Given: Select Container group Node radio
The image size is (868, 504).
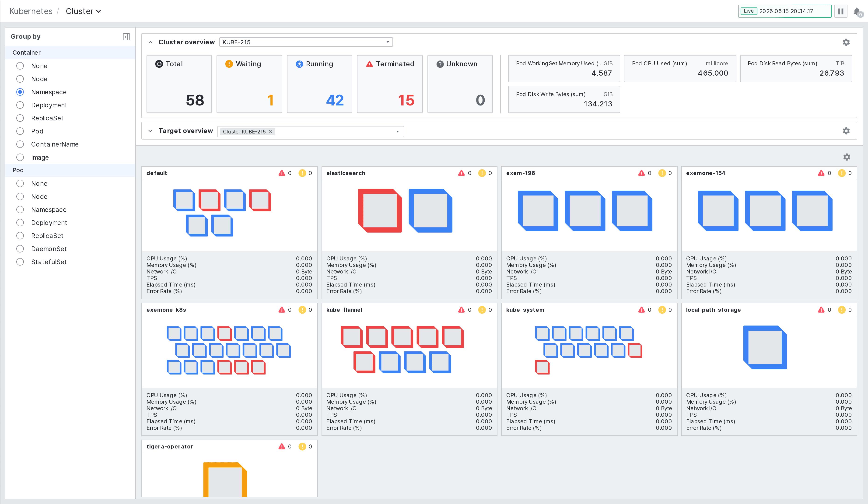Looking at the screenshot, I should tap(20, 79).
